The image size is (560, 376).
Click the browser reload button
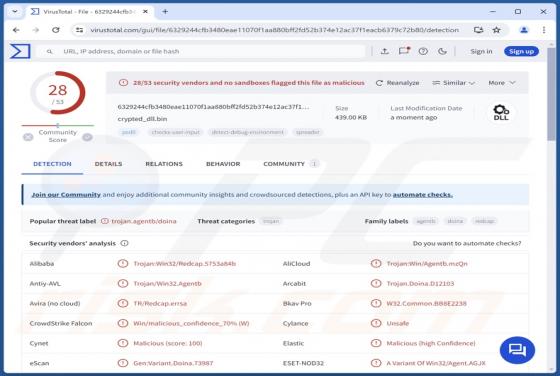56,30
